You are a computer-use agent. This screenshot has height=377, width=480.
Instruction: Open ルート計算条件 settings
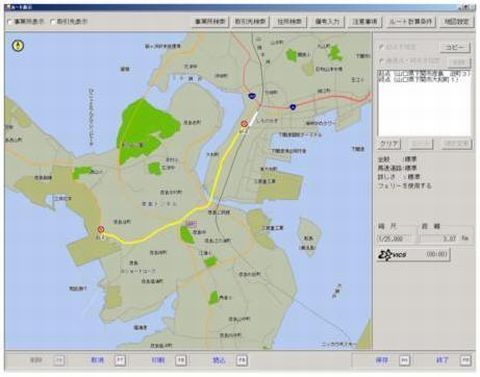click(411, 22)
